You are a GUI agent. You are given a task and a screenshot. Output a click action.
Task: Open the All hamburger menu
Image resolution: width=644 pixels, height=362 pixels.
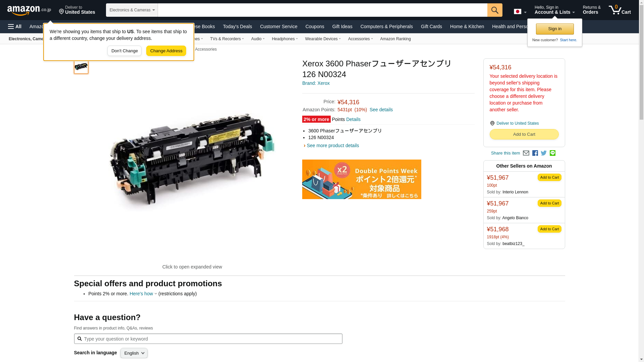pyautogui.click(x=15, y=26)
